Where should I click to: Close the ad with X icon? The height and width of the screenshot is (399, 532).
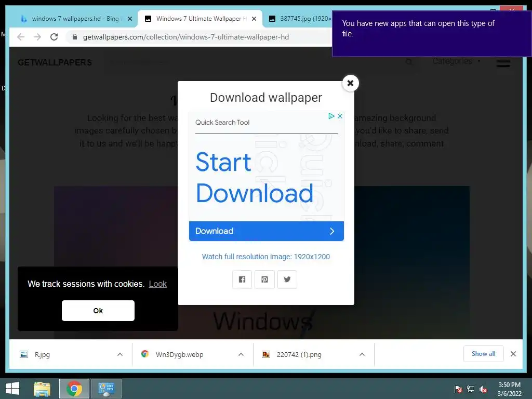point(340,116)
